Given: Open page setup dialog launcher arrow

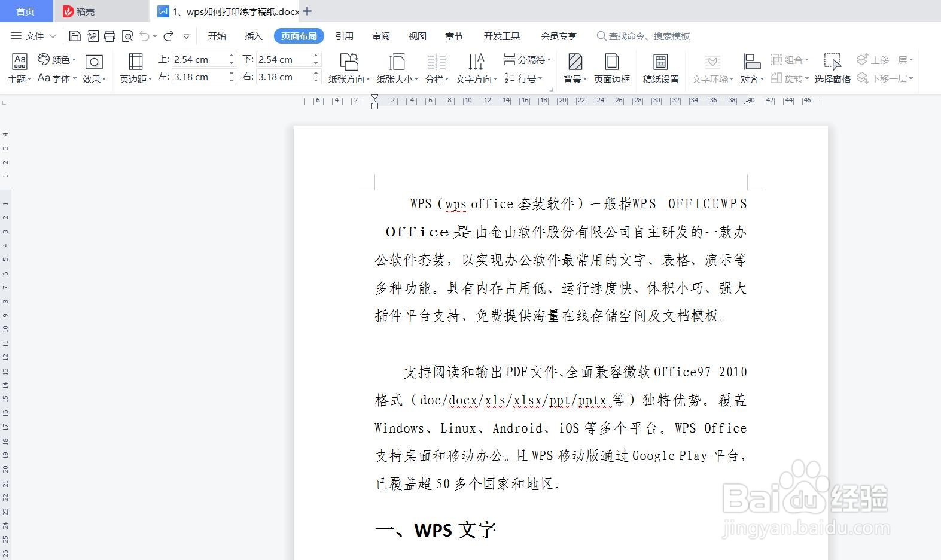Looking at the screenshot, I should pyautogui.click(x=551, y=89).
